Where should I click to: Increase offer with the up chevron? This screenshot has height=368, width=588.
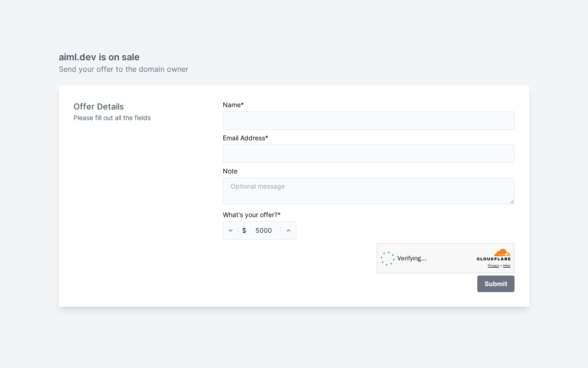pos(288,230)
